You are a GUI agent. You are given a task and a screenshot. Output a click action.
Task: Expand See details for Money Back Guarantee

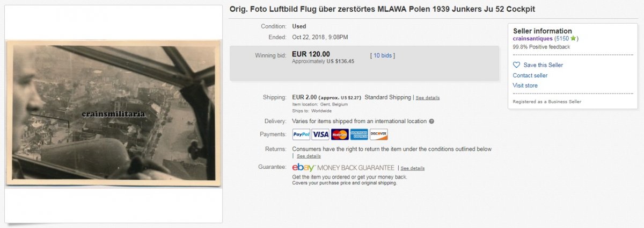pos(412,168)
